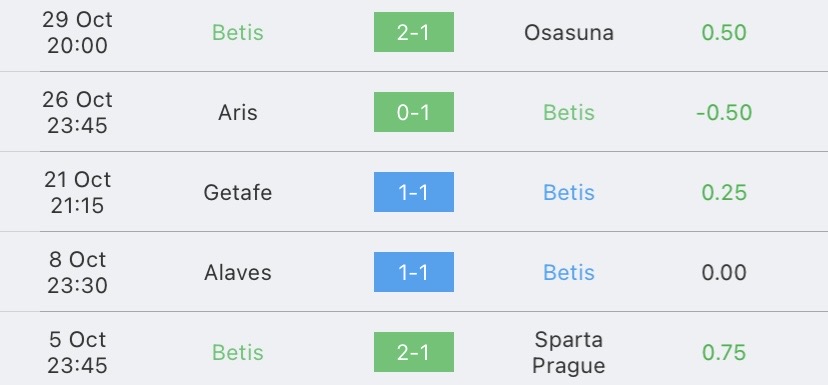Select Betis in the Getafe match row
828x385 pixels.
pyautogui.click(x=569, y=192)
